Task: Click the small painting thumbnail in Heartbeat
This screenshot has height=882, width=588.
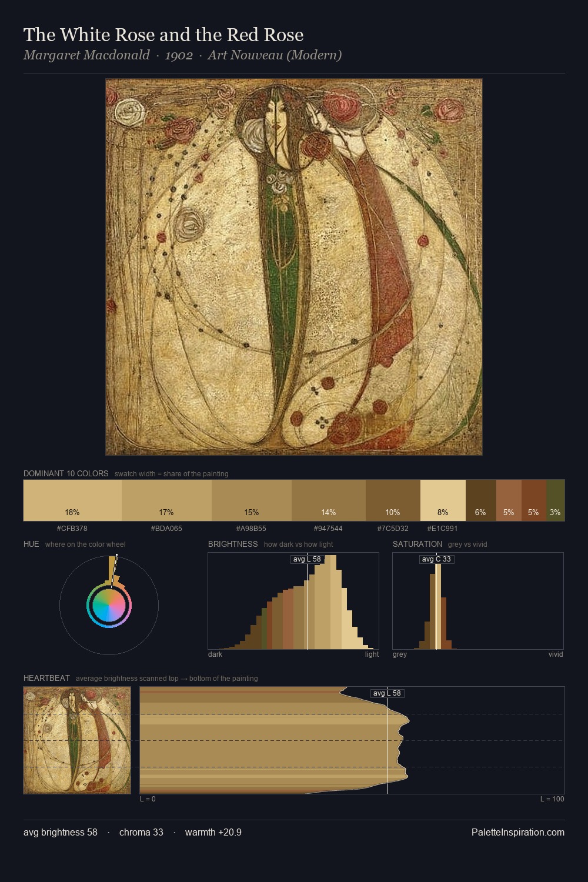Action: (77, 740)
